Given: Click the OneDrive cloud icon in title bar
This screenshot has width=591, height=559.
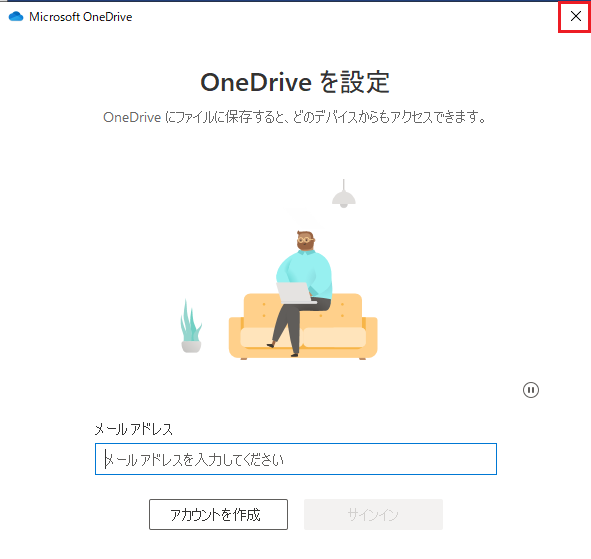Looking at the screenshot, I should coord(16,17).
